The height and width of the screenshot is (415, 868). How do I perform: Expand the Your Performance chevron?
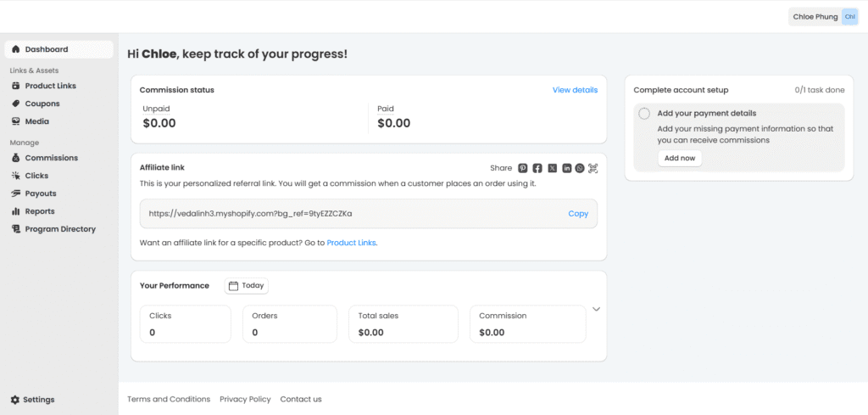point(596,309)
